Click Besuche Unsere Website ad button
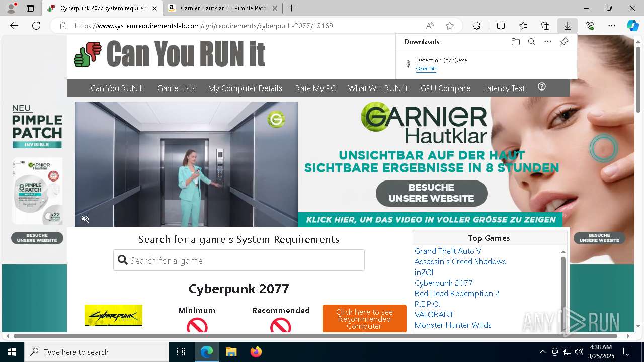 431,193
